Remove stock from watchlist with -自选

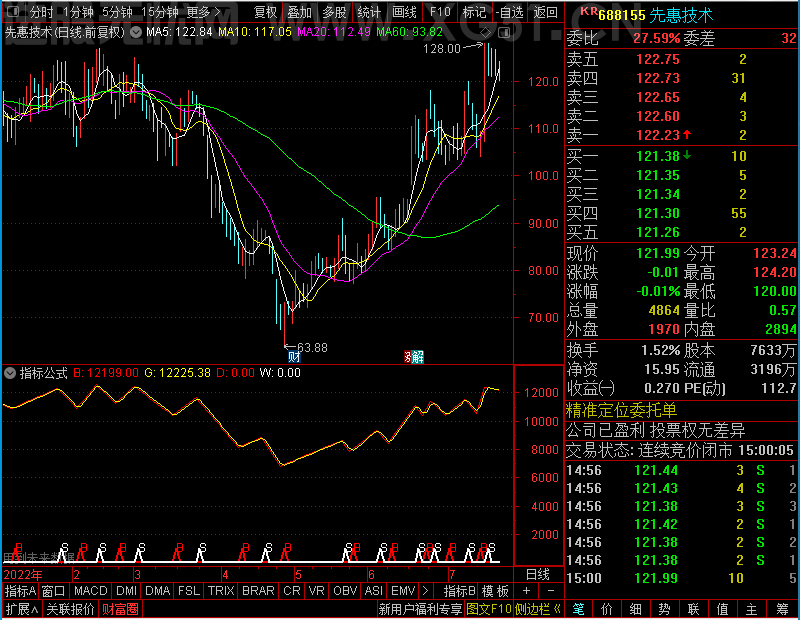tap(510, 12)
